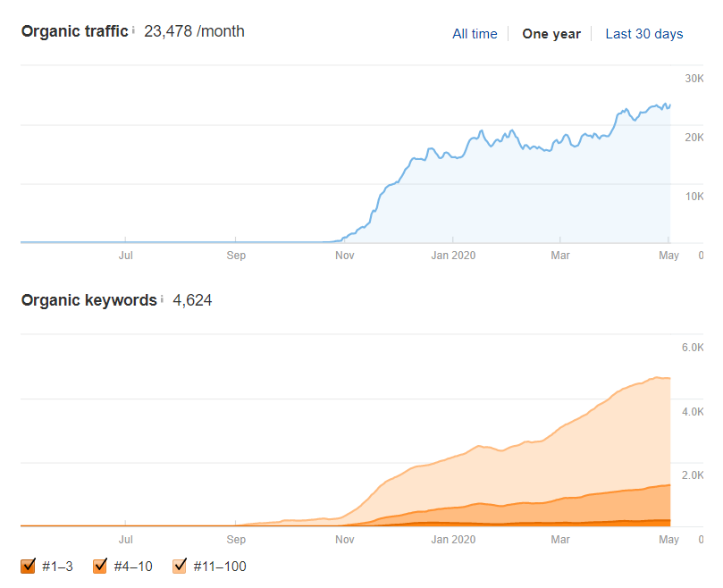Select Sep marker on keywords chart axis
Image resolution: width=723 pixels, height=588 pixels.
[236, 539]
